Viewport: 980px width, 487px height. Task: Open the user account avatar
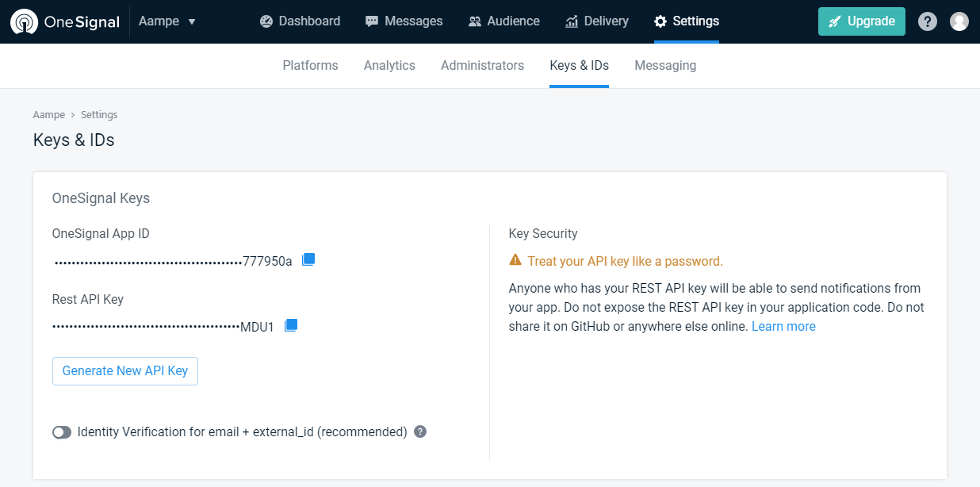tap(959, 21)
